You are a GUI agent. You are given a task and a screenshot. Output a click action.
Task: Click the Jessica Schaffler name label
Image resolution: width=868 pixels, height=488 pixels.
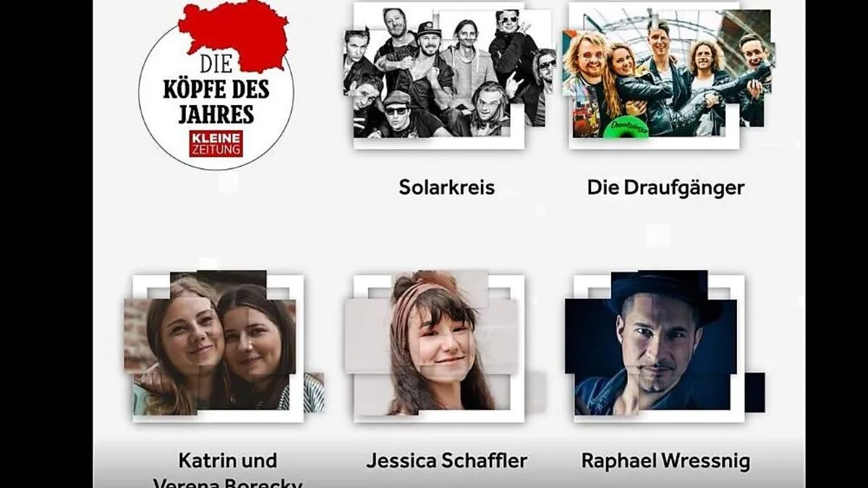pos(446,460)
